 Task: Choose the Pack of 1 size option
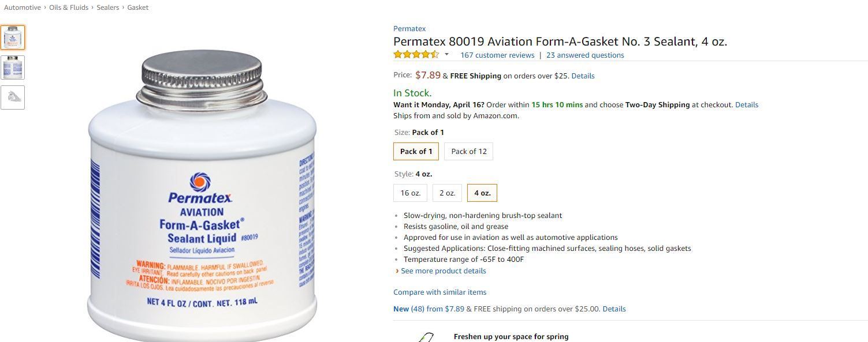(x=416, y=152)
